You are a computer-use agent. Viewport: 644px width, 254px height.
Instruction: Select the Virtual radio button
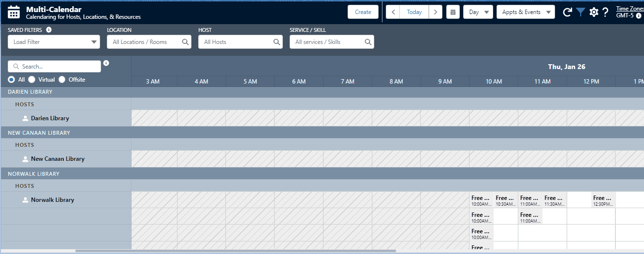[x=32, y=80]
